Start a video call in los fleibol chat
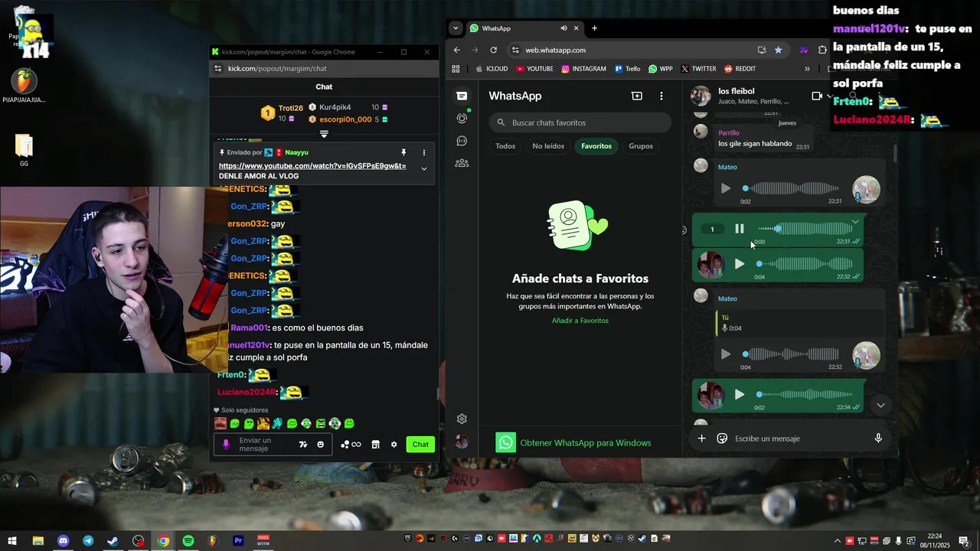Screen dimensions: 980x551 click(x=817, y=96)
